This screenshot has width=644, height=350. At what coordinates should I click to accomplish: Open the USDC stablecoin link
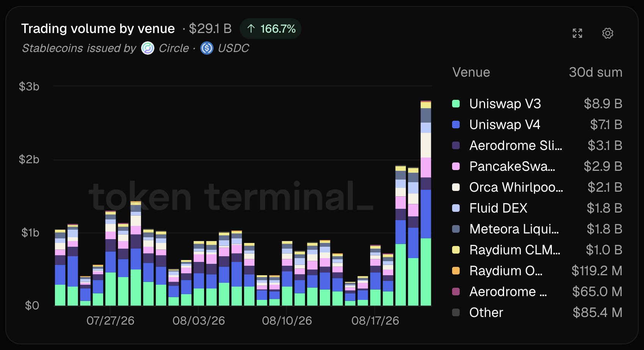(x=233, y=48)
